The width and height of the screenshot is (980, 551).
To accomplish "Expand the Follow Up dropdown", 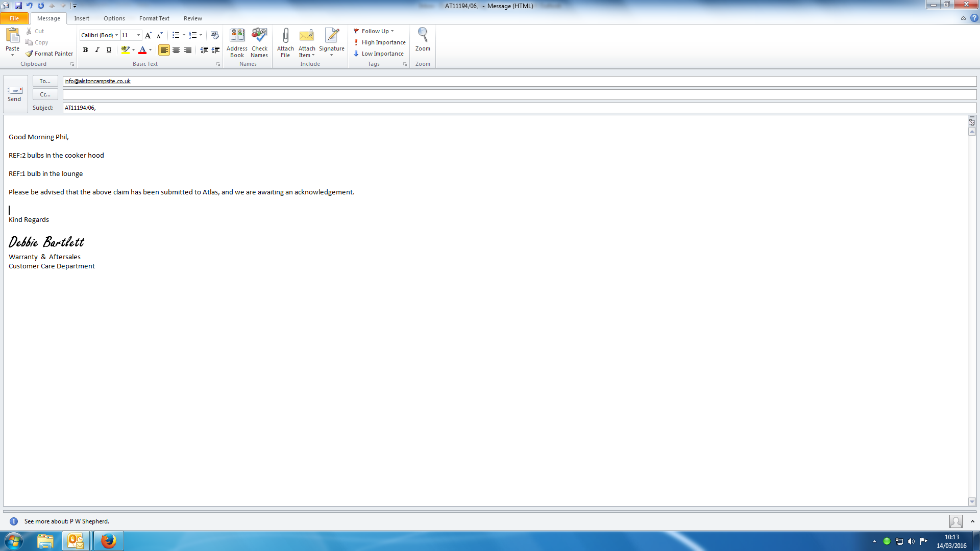I will (x=392, y=31).
